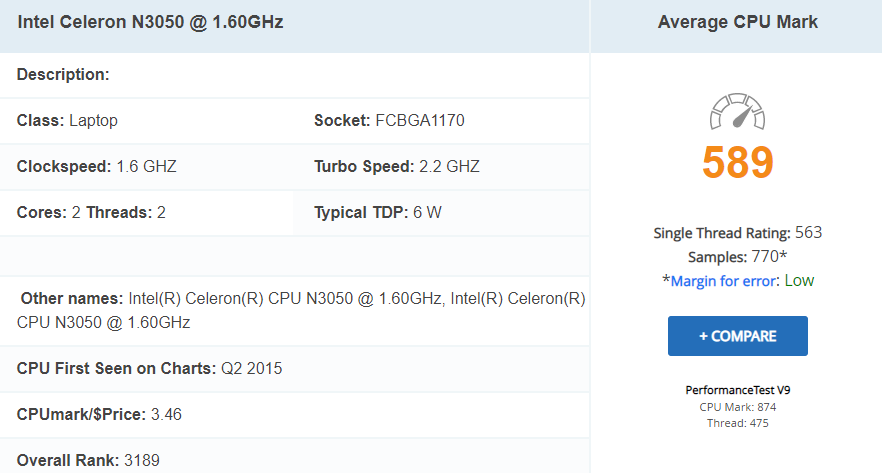Click the Class: Laptop row

pos(67,121)
